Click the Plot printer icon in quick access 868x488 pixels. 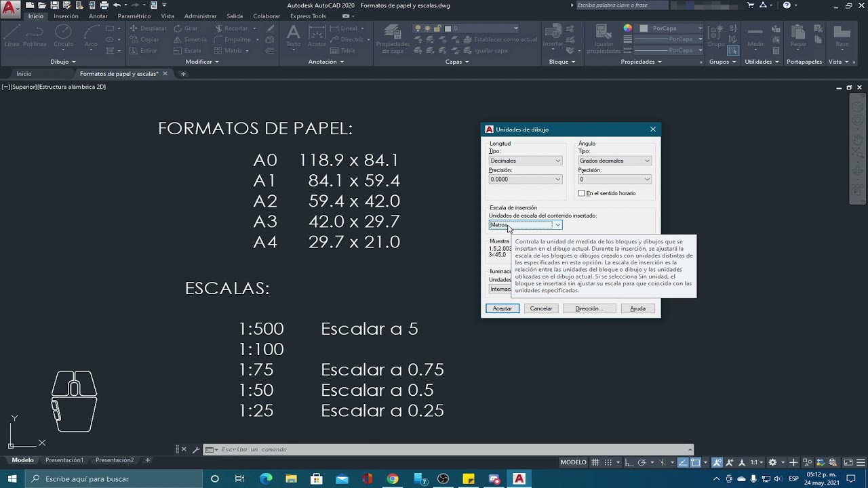[104, 5]
